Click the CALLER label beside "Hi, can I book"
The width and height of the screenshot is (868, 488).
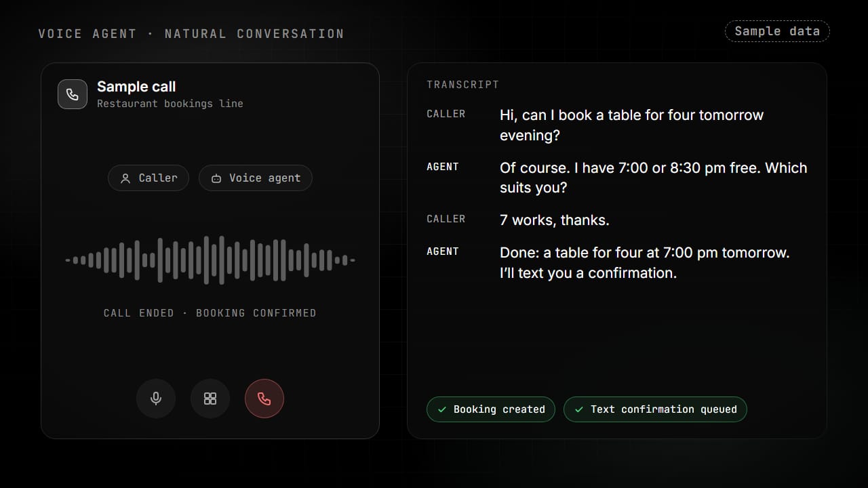coord(446,114)
